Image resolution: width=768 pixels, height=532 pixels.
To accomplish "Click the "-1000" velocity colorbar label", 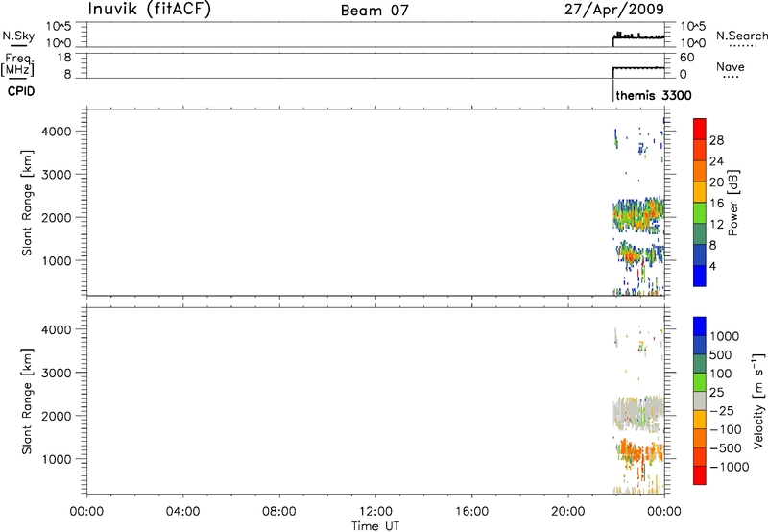I will click(x=729, y=467).
